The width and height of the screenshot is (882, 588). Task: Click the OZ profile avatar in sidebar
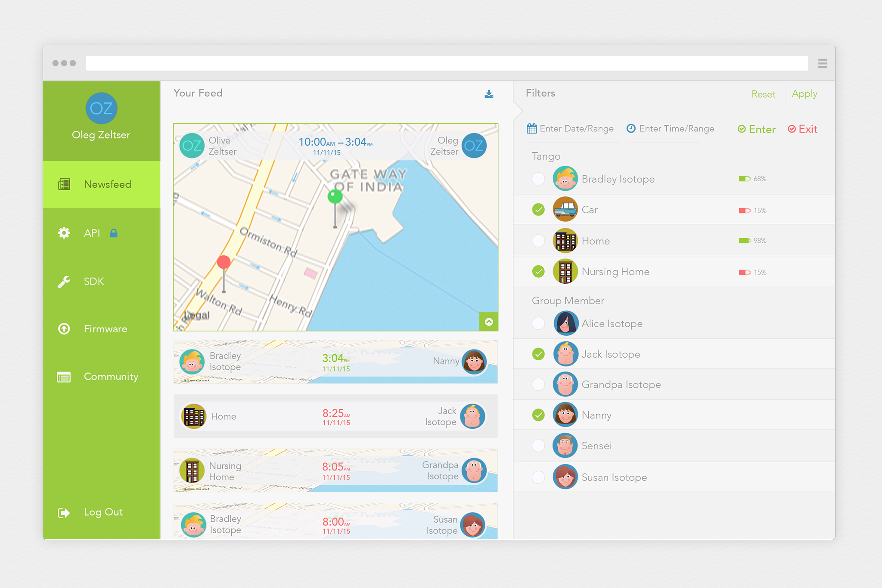(x=101, y=108)
